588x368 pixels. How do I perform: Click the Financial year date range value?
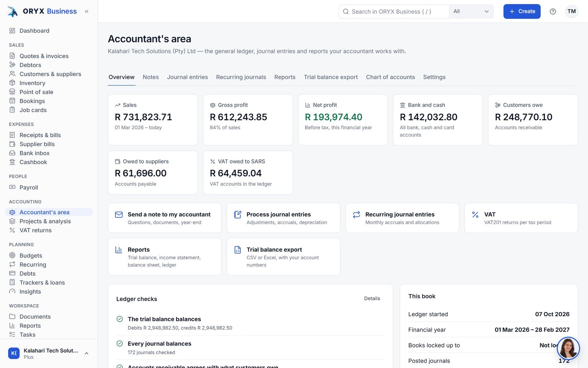tap(532, 330)
